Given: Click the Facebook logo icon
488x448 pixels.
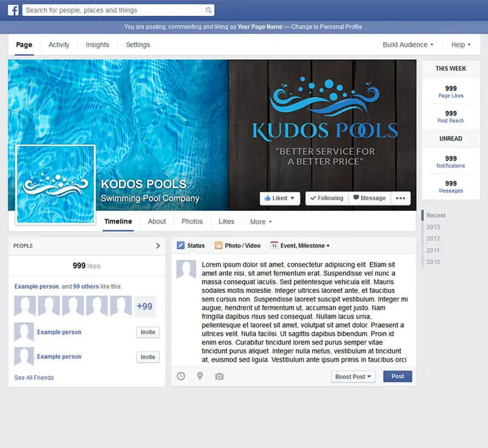Looking at the screenshot, I should [13, 10].
